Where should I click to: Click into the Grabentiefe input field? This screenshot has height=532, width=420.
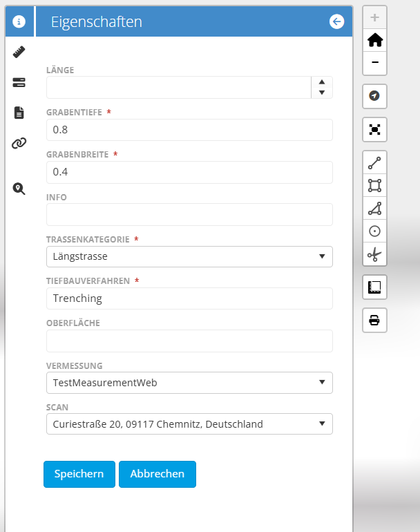[x=189, y=130]
